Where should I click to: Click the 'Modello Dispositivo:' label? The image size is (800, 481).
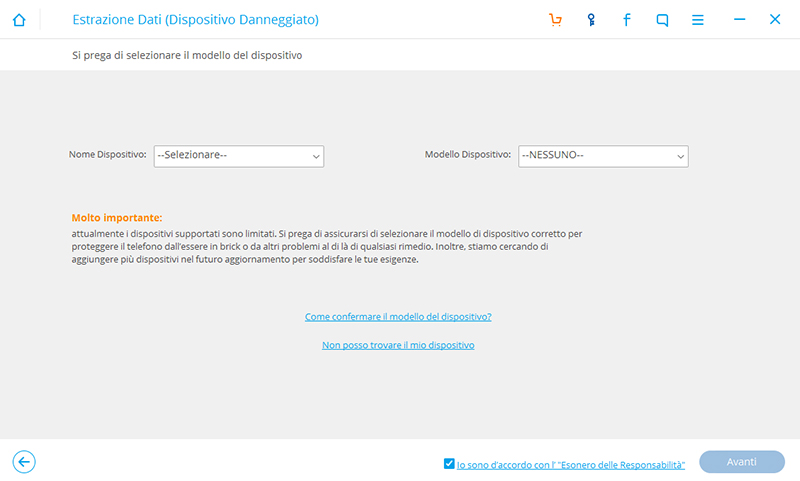[x=468, y=155]
